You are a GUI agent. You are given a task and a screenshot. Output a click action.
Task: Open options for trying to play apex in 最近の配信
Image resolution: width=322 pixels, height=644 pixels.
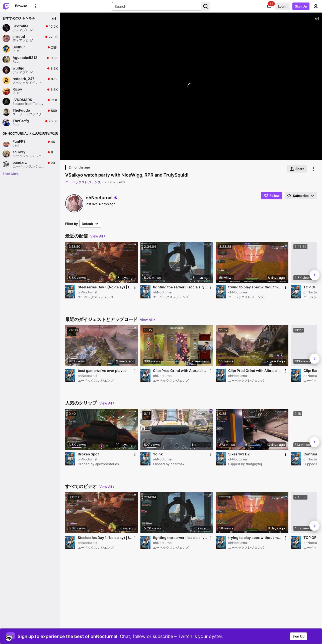285,287
